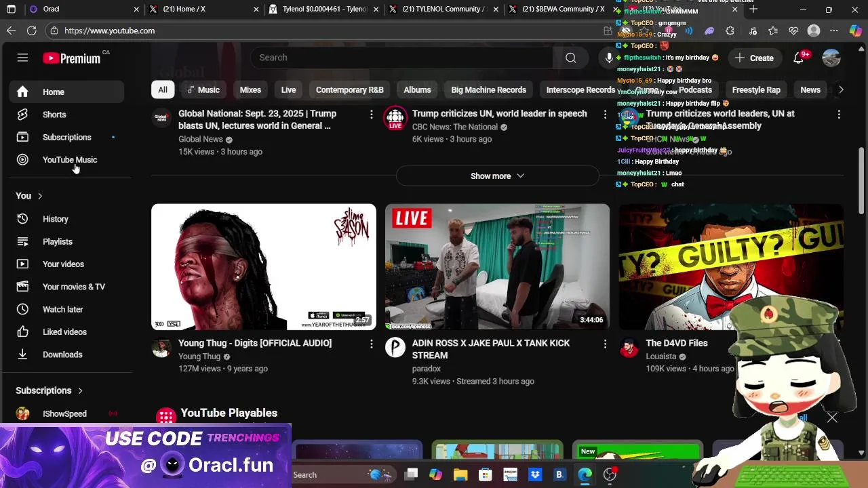Open Your videos

tap(66, 264)
